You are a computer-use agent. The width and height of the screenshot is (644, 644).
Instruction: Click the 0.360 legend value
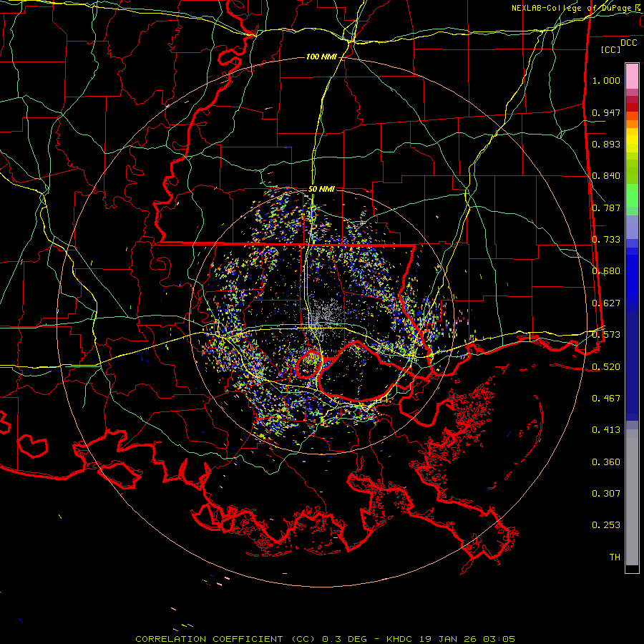[x=606, y=462]
